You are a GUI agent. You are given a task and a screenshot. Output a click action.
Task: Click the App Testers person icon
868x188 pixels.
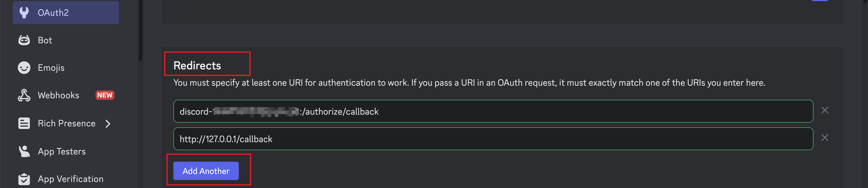(x=24, y=151)
